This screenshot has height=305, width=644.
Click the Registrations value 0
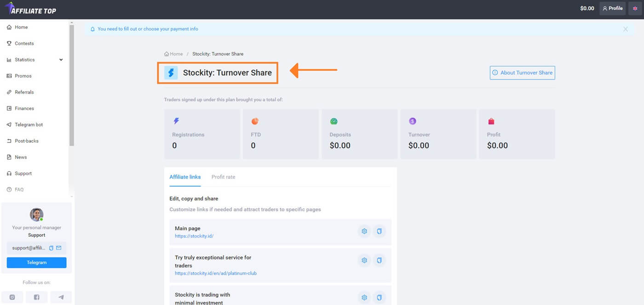174,146
